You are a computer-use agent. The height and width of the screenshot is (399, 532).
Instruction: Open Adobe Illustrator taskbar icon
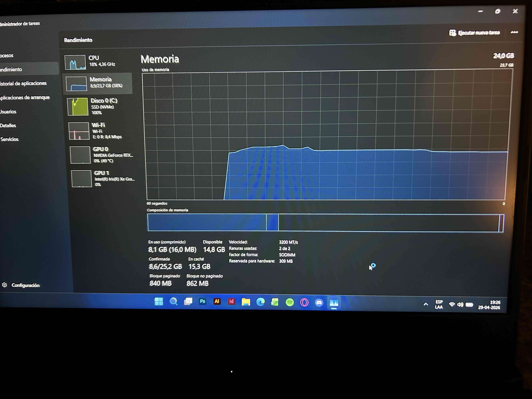click(217, 301)
